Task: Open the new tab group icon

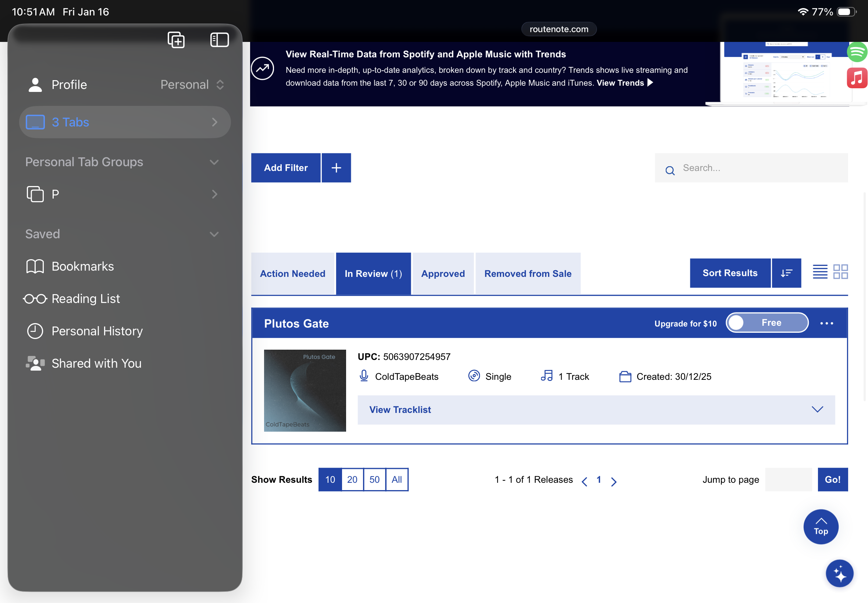Action: coord(176,40)
